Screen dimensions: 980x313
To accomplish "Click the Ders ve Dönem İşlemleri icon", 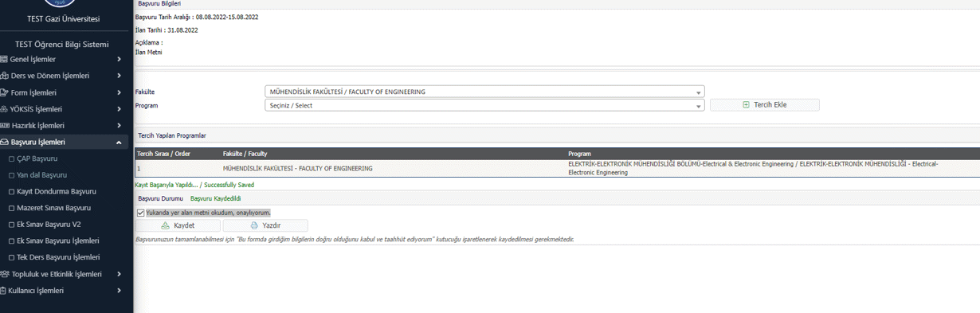I will coord(4,76).
